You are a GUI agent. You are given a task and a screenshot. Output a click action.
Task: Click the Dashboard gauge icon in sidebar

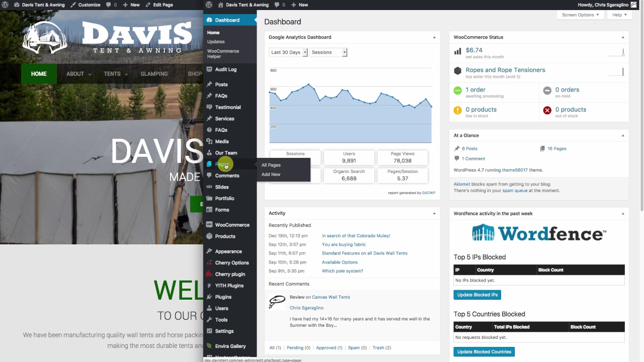209,20
